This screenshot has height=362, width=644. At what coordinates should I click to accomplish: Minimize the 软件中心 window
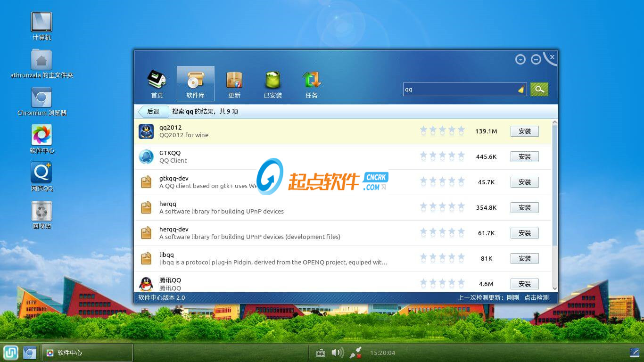tap(536, 59)
